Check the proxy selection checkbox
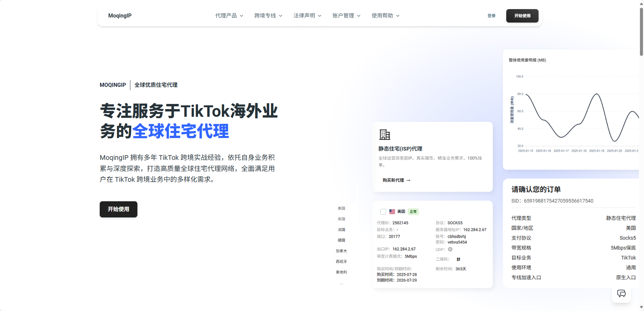This screenshot has width=644, height=311. pos(383,211)
